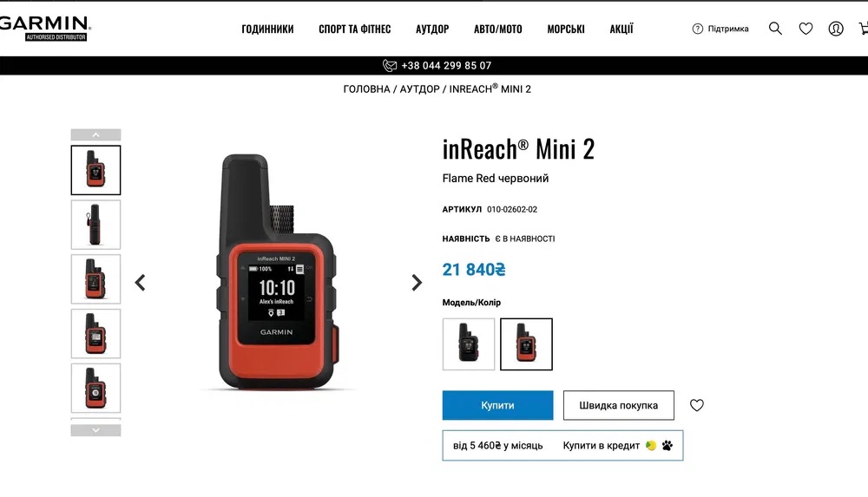Screen dimensions: 868x497
Task: Click the blue Купити button
Action: [497, 405]
